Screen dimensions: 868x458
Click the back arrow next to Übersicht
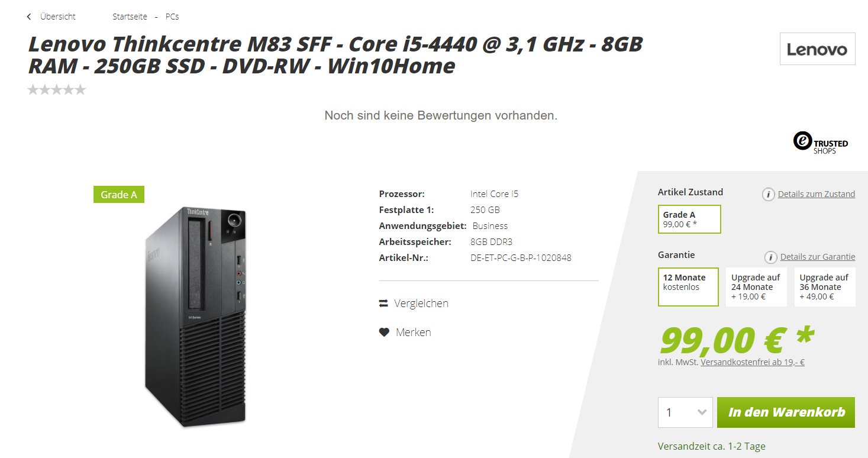tap(29, 17)
